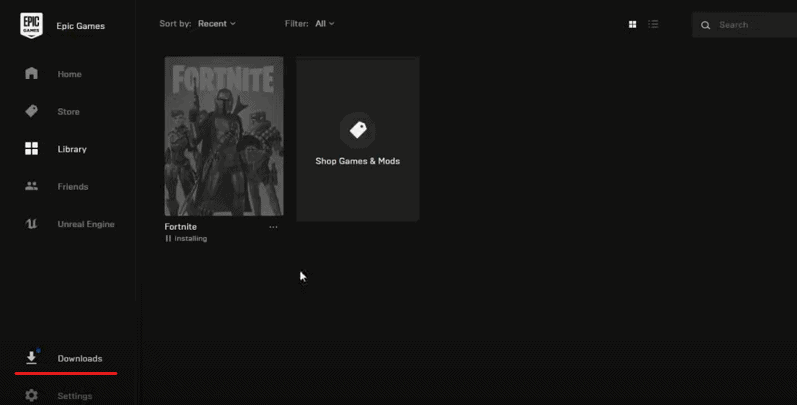Open the Home menu item

70,74
